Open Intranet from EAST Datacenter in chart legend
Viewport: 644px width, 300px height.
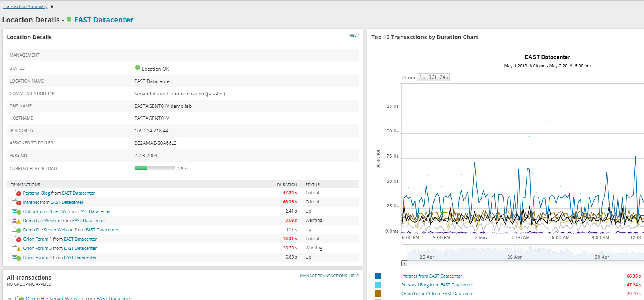[x=431, y=276]
